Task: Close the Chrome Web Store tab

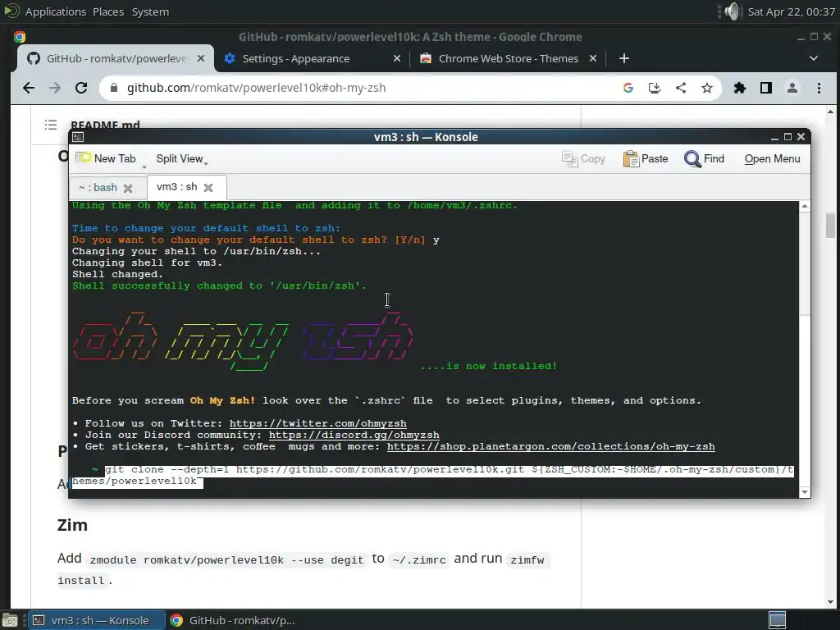Action: [x=593, y=58]
